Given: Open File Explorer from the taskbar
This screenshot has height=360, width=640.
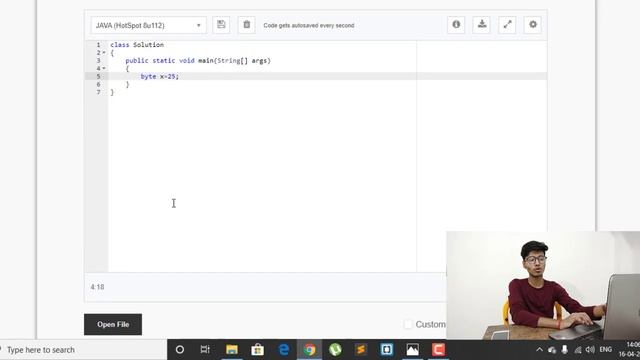Looking at the screenshot, I should (x=232, y=350).
